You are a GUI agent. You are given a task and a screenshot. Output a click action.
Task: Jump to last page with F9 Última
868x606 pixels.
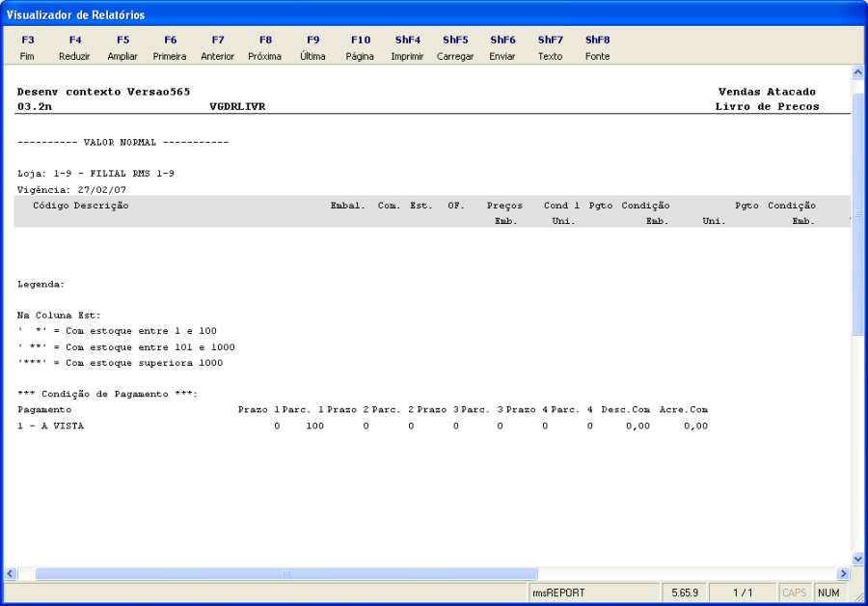[312, 47]
